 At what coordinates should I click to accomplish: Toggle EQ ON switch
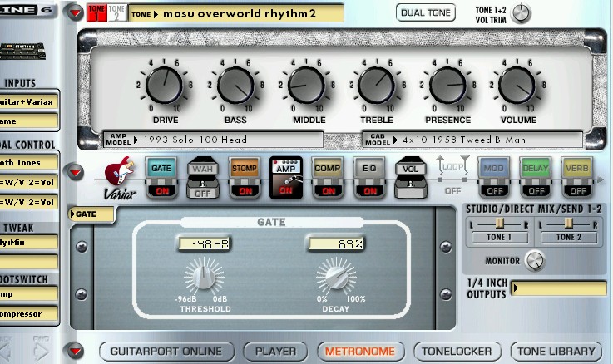coord(370,191)
